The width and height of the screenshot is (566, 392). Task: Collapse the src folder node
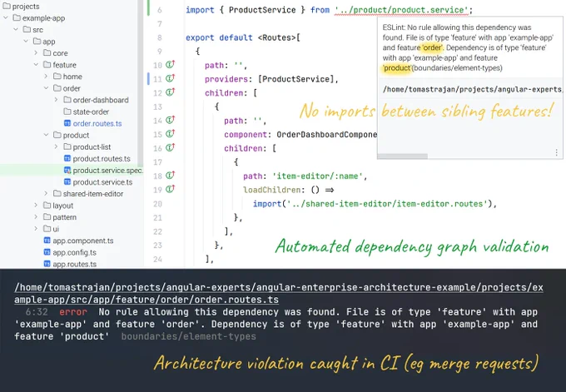16,29
